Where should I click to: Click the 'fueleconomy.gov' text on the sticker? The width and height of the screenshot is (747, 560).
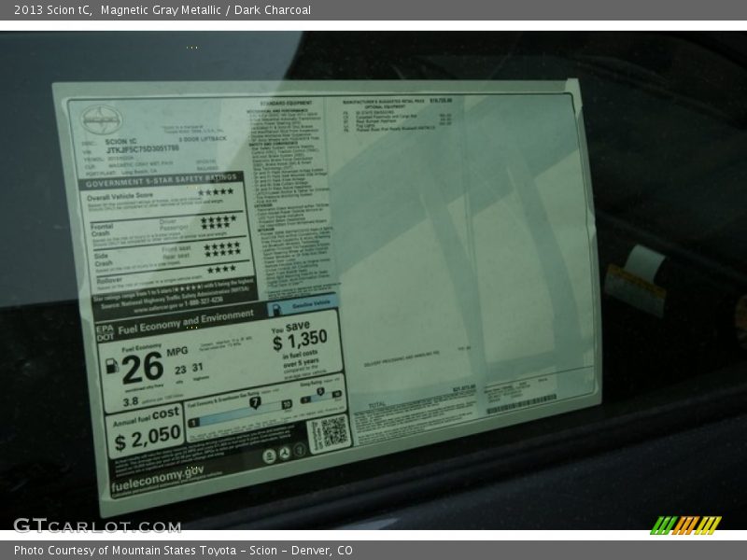coord(157,479)
